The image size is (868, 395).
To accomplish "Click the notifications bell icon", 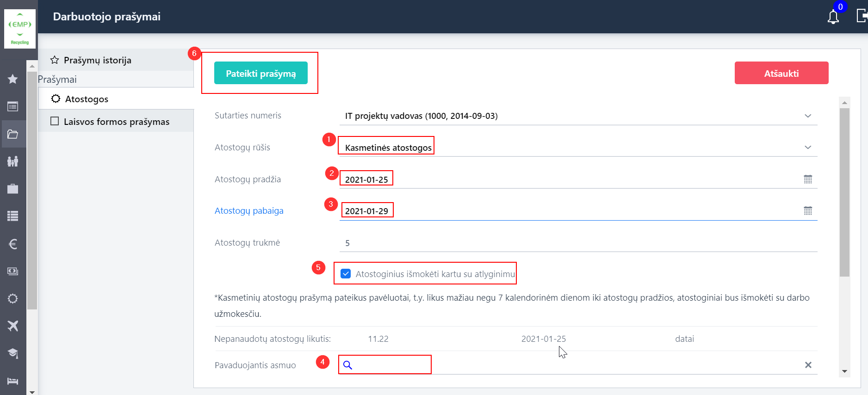I will (x=833, y=17).
